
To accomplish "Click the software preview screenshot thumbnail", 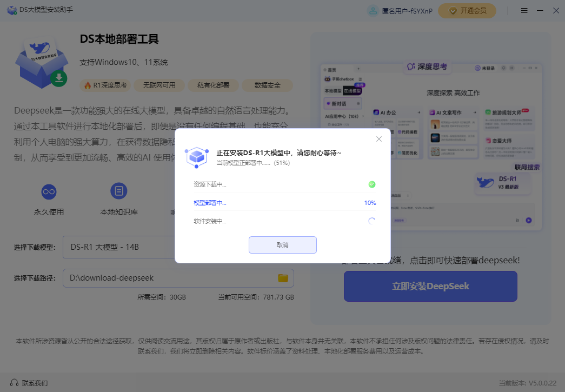I will click(x=430, y=146).
